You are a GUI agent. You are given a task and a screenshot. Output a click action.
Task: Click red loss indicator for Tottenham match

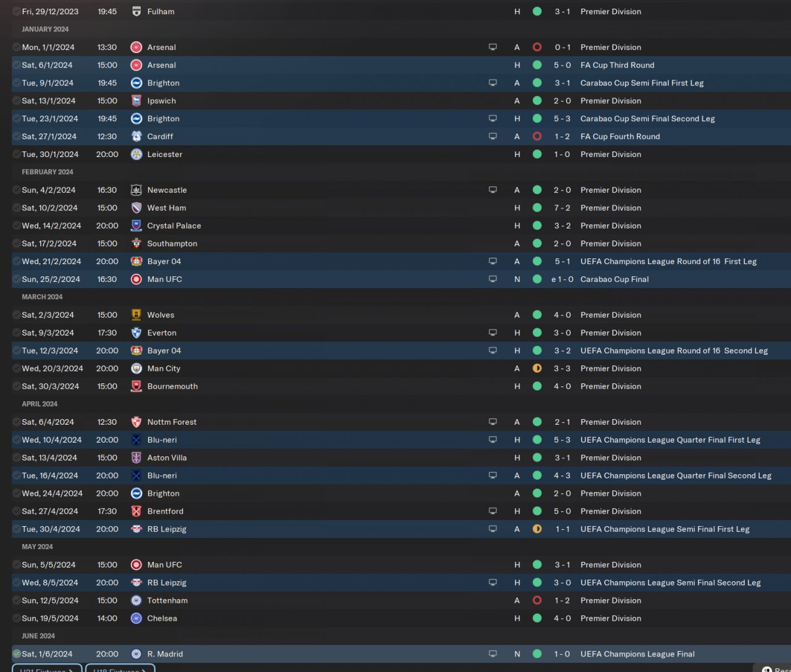coord(537,600)
